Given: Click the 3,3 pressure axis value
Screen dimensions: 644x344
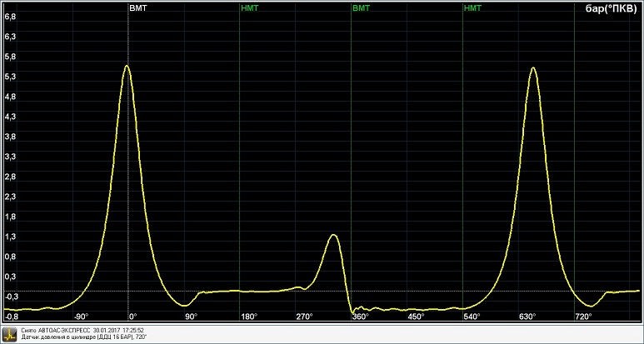Looking at the screenshot, I should (10, 157).
